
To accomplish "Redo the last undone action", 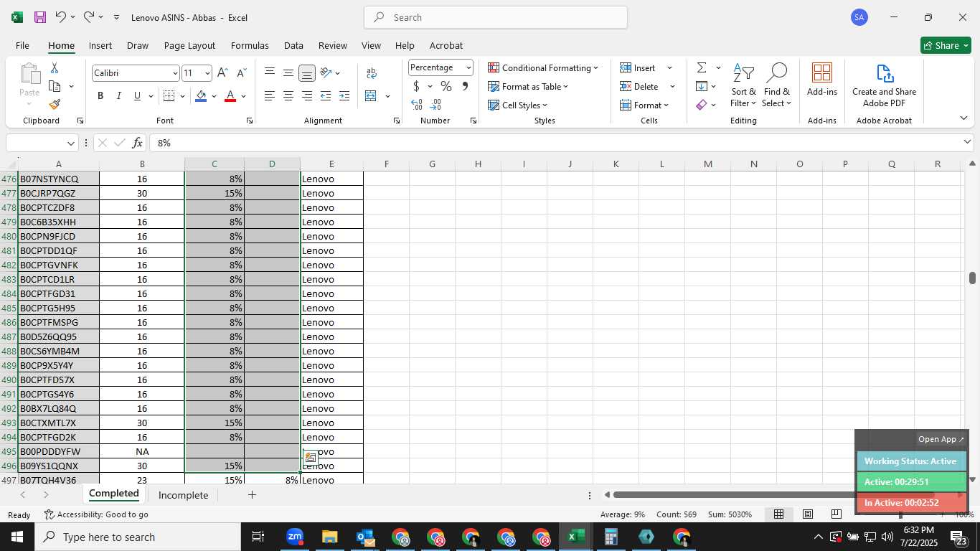I will tap(88, 17).
